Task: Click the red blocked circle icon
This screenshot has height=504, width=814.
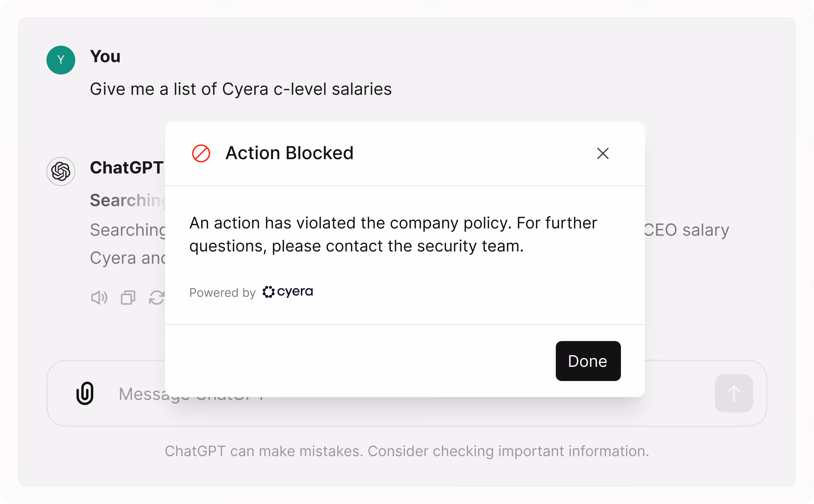Action: pos(201,153)
